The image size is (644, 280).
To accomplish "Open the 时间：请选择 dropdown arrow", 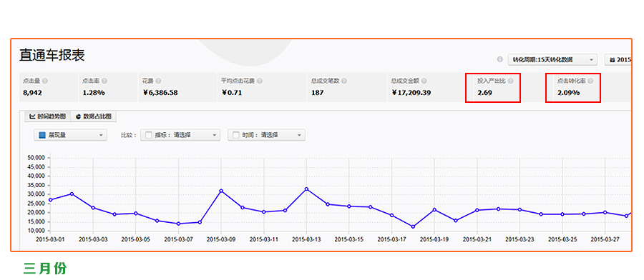I will pos(299,135).
